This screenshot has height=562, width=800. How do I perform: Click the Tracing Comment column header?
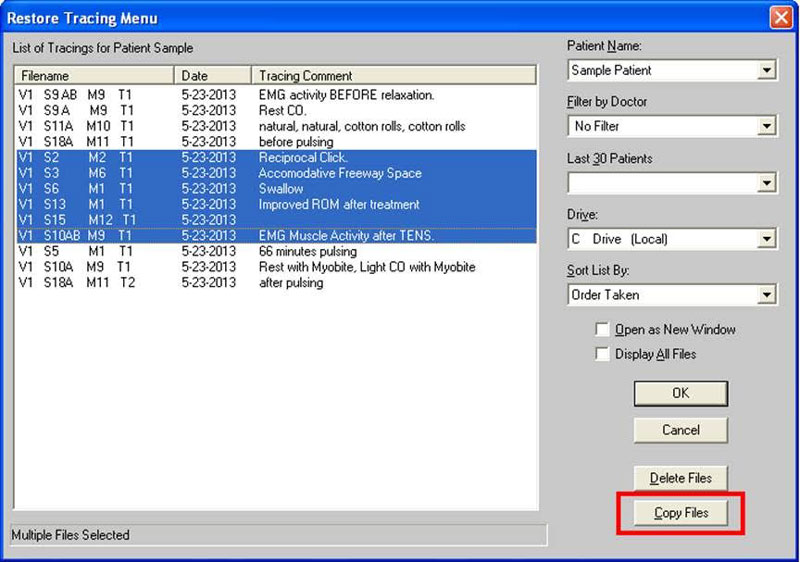click(394, 75)
